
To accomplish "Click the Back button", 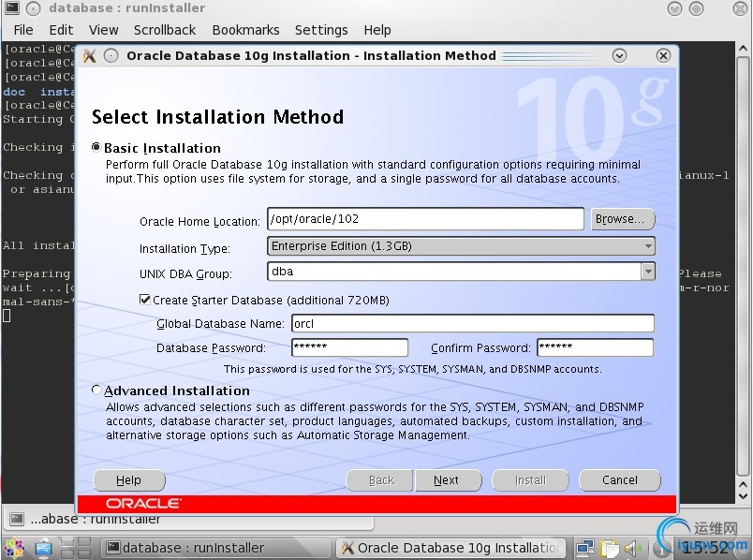I will click(379, 480).
